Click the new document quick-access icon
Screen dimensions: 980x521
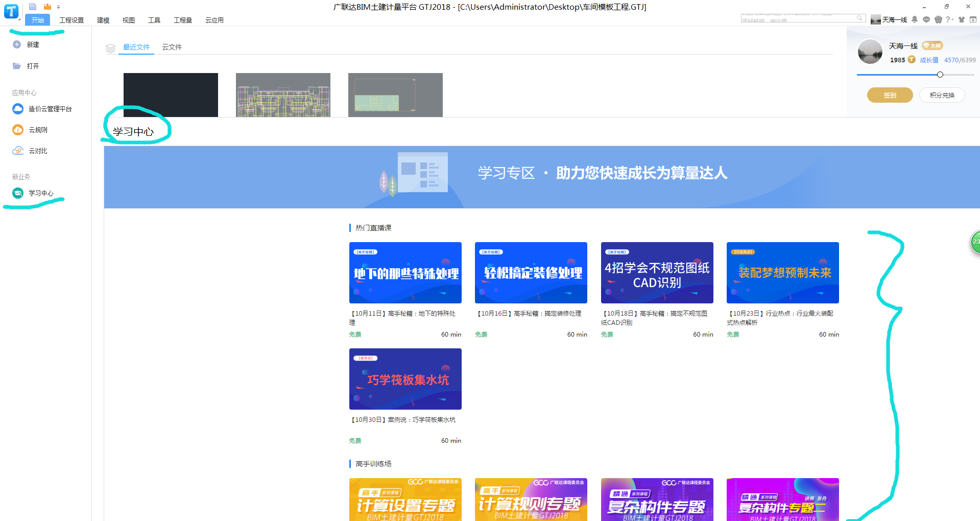point(33,7)
